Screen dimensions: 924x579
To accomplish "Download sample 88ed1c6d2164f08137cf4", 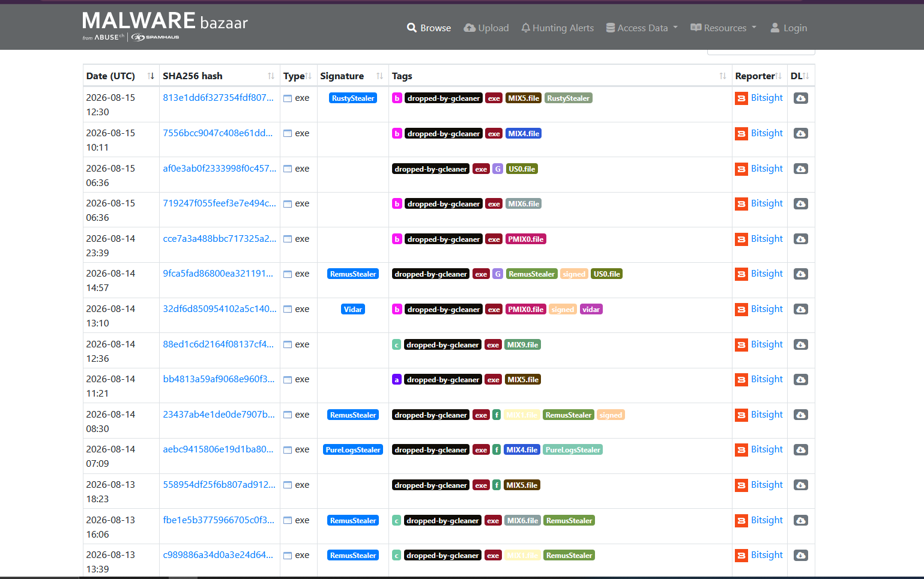I will (x=800, y=344).
